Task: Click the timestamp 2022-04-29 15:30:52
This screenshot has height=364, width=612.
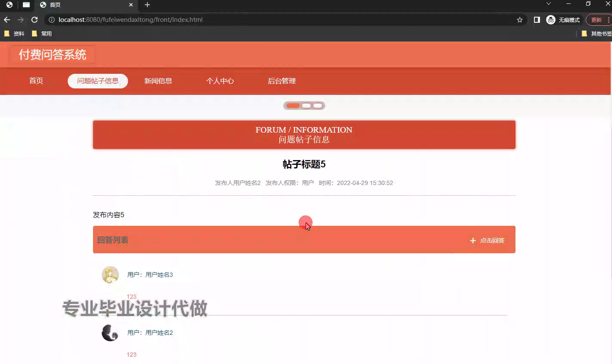Action: pos(365,183)
